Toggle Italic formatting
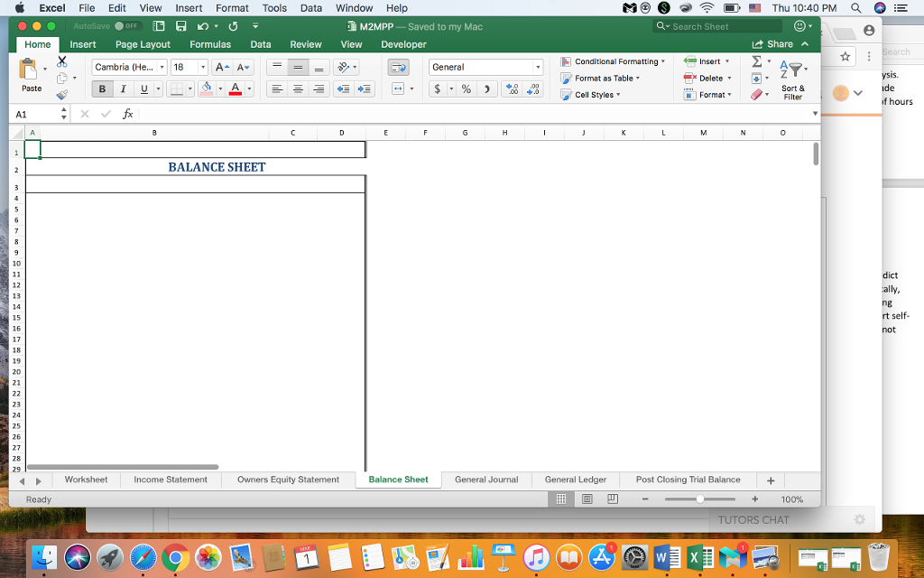The height and width of the screenshot is (578, 924). [123, 89]
